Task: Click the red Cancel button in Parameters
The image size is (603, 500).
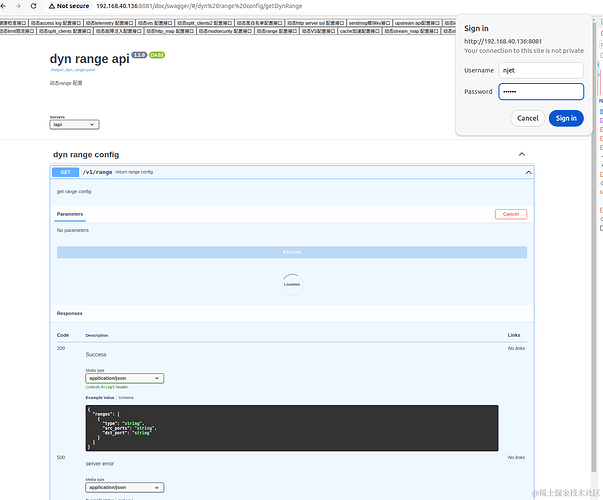Action: 511,214
